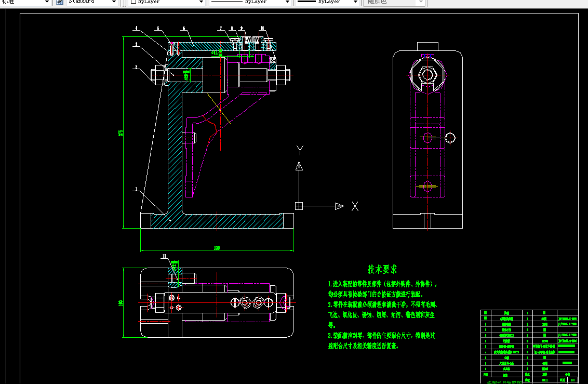Screen dimensions: 588x384
Task: Select the hexagon nut in side view
Action: pos(427,75)
